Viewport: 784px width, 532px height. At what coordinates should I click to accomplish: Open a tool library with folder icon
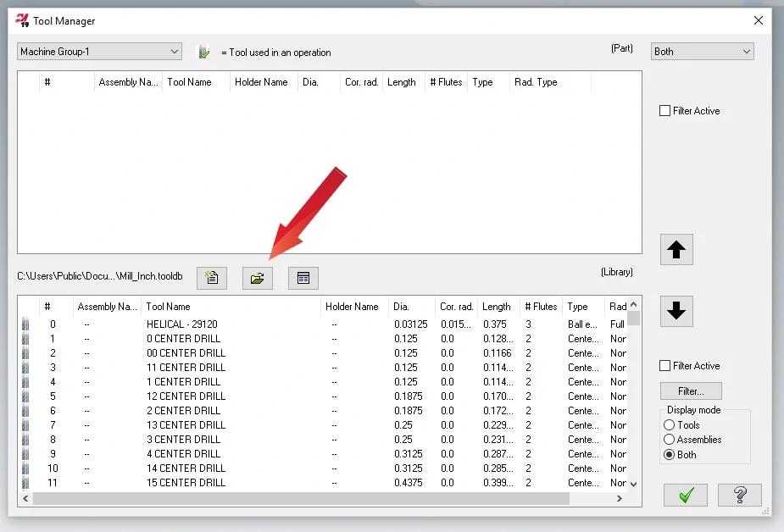point(258,278)
